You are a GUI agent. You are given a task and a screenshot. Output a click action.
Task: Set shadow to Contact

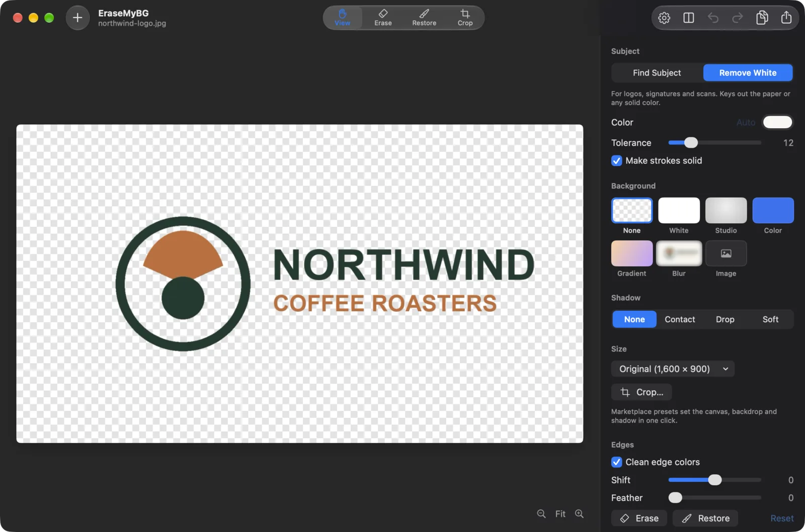click(x=680, y=319)
